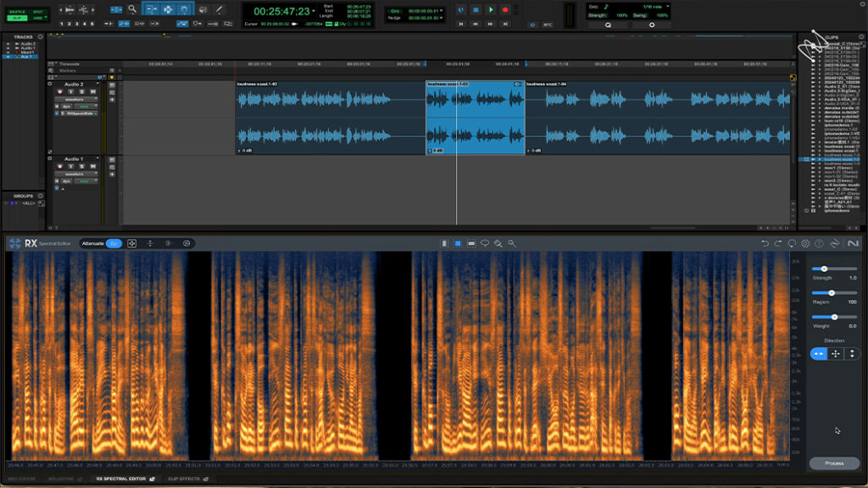Open the waveform track view dropdown on Audio 2
The image size is (868, 488).
pos(74,99)
